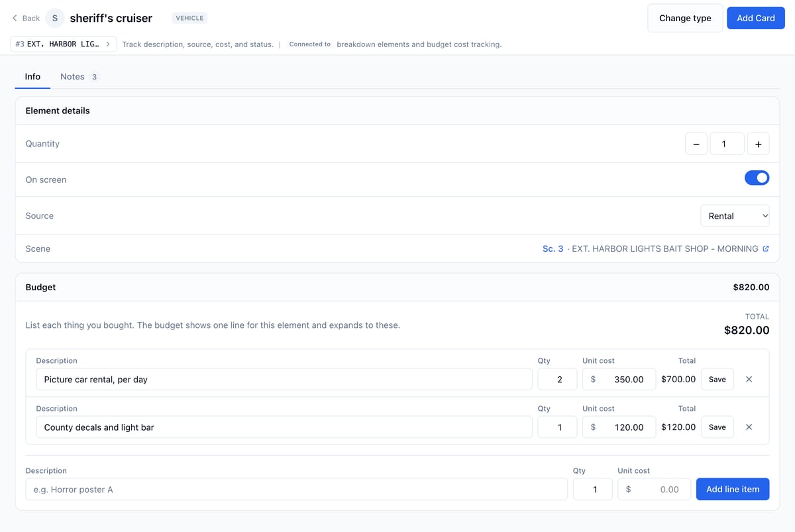Click the sheriff's cruiser title
This screenshot has width=795, height=532.
(111, 18)
